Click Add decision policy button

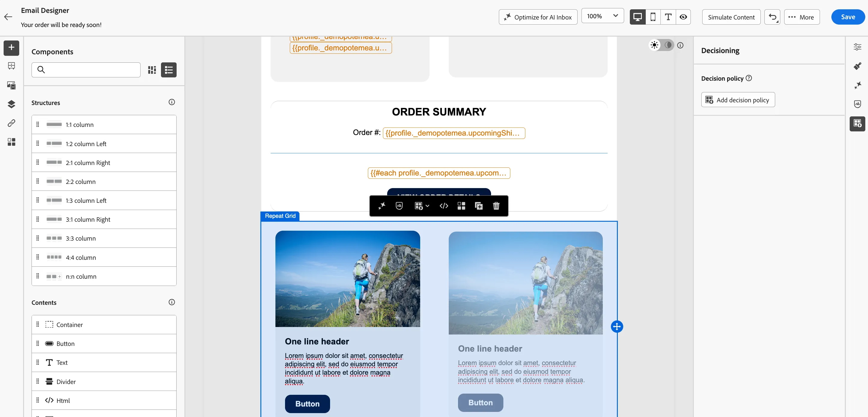[738, 100]
